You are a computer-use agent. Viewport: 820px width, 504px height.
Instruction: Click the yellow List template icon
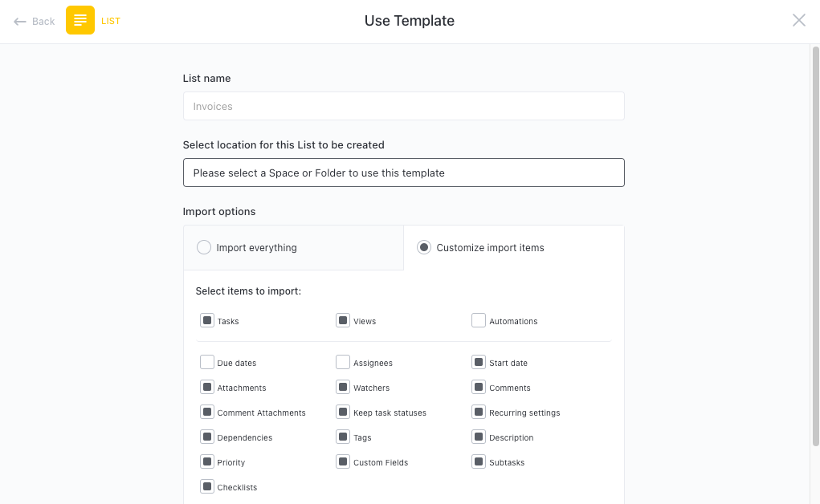click(x=80, y=20)
